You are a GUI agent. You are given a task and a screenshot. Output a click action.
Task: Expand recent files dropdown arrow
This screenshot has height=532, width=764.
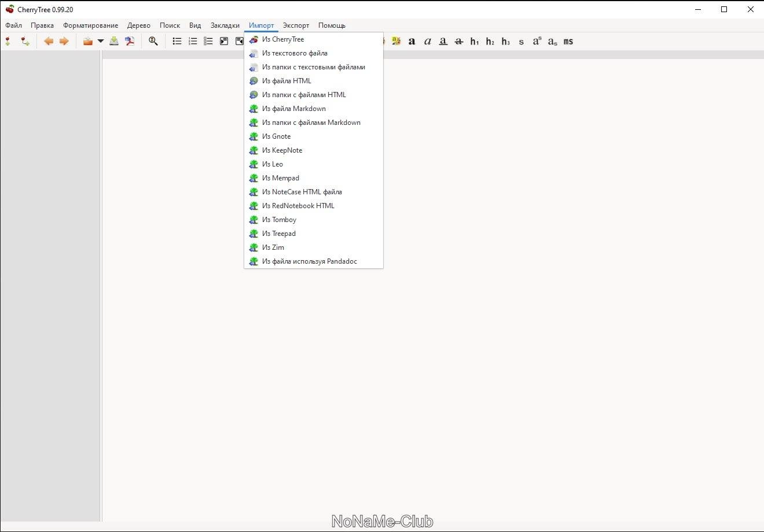[x=101, y=41]
